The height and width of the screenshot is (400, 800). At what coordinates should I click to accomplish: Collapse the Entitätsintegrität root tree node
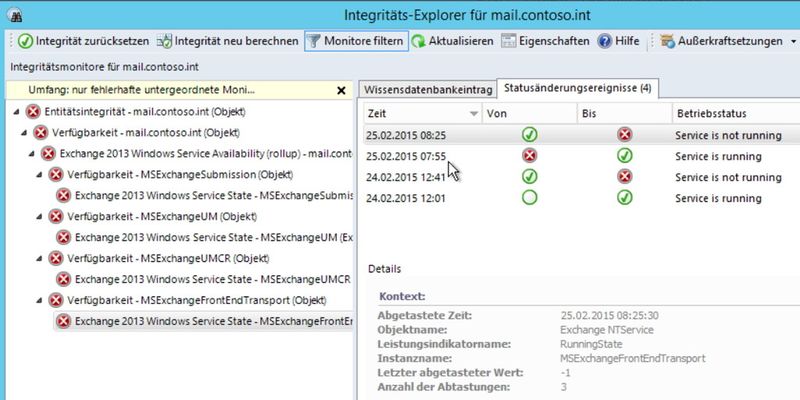(x=16, y=112)
